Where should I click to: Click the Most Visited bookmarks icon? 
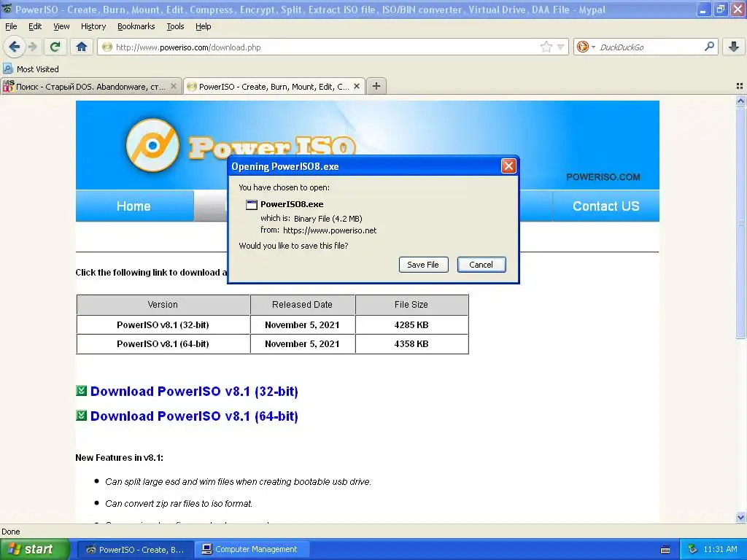pyautogui.click(x=8, y=69)
